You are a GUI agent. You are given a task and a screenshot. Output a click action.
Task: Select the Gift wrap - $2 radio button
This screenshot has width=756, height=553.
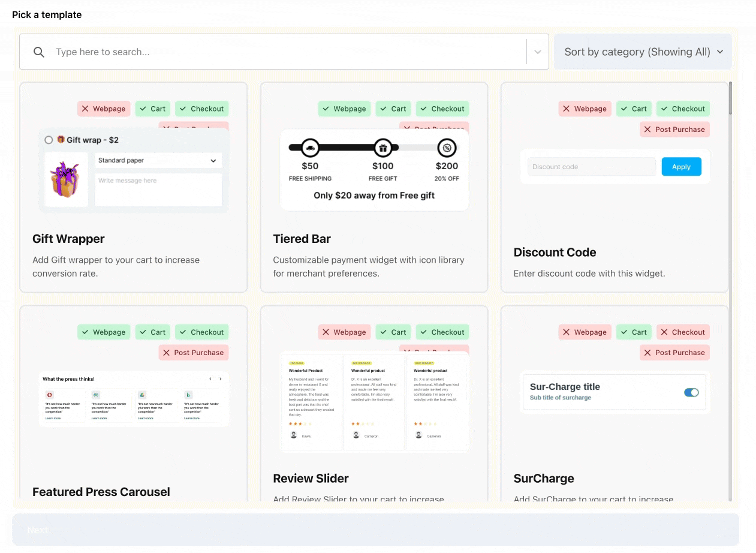coord(49,140)
